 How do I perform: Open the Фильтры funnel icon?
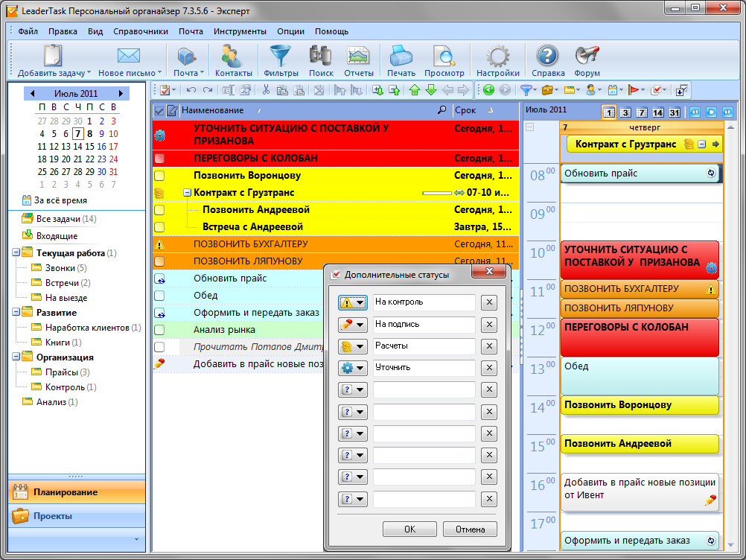[280, 56]
